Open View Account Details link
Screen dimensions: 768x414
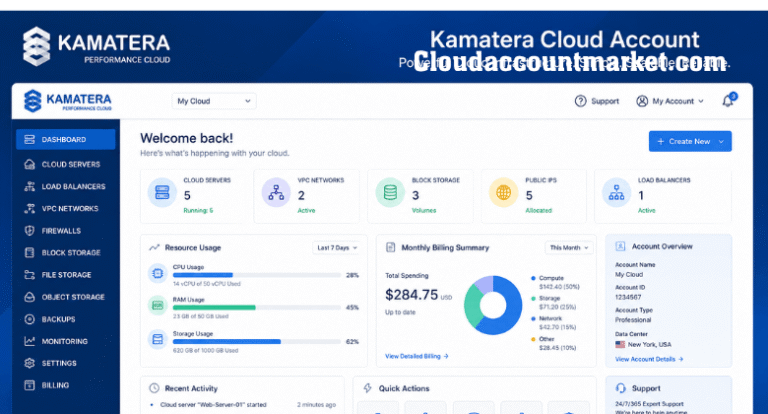pyautogui.click(x=649, y=359)
